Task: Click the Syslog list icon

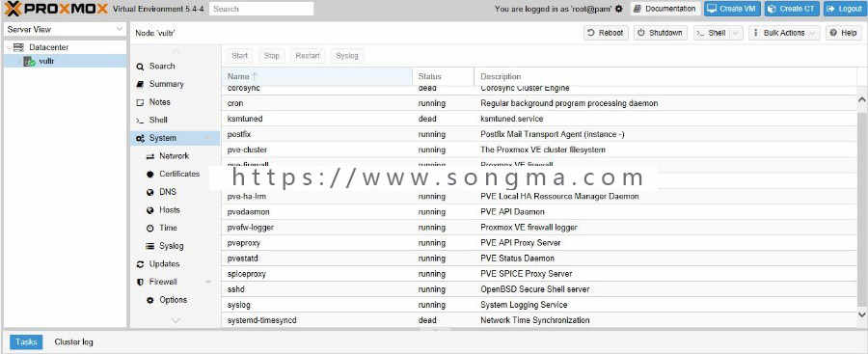Action: click(149, 246)
